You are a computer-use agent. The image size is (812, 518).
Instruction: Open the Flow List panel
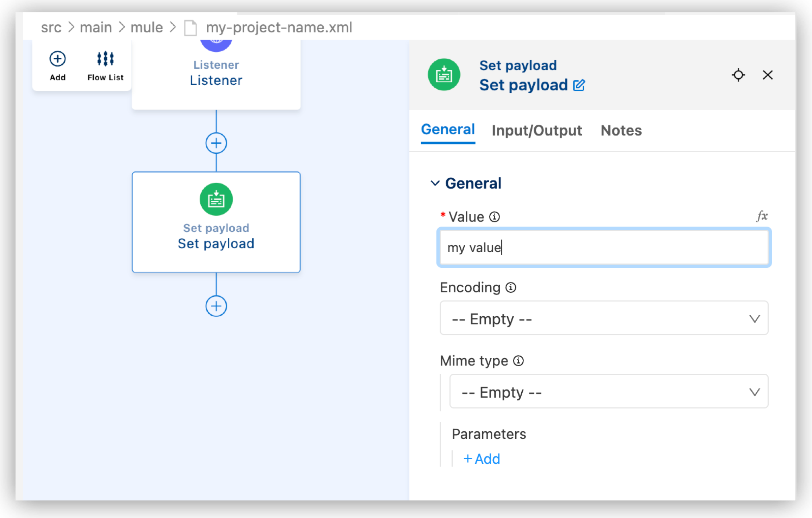105,59
